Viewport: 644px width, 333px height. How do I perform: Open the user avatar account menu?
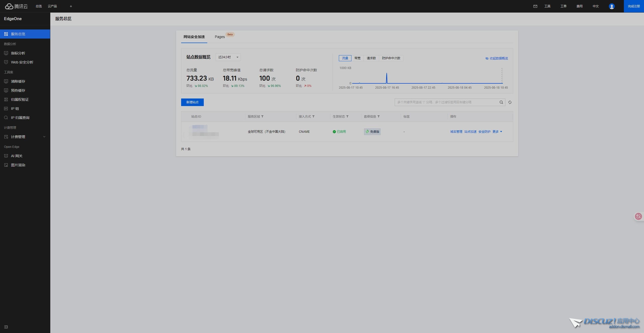(x=612, y=6)
